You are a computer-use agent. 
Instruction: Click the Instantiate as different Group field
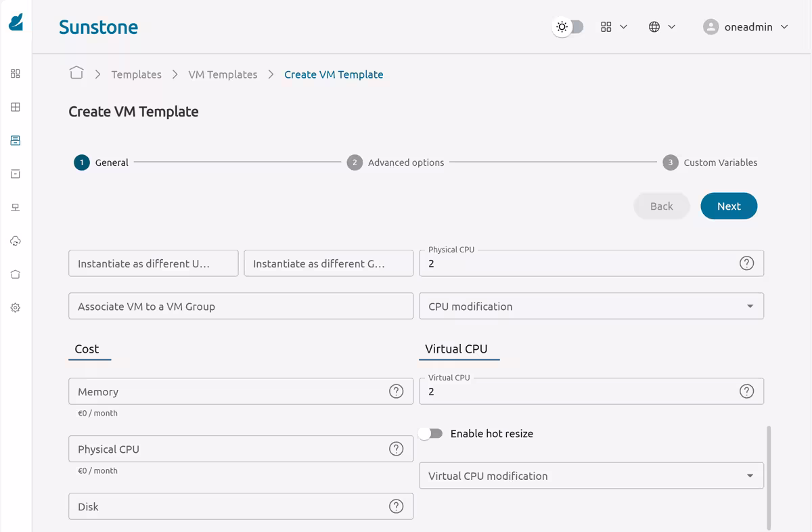[329, 263]
